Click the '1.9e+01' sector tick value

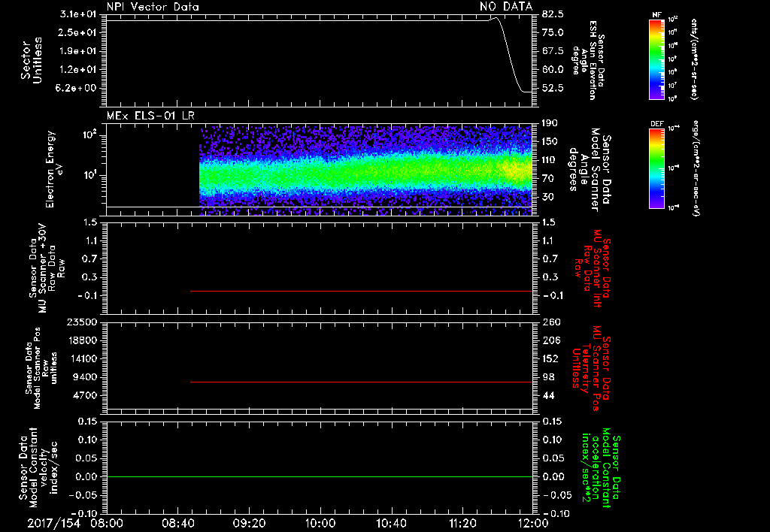[78, 51]
